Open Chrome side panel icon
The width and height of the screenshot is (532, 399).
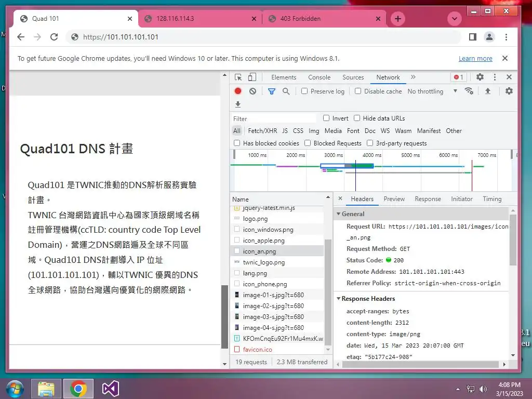click(x=473, y=37)
